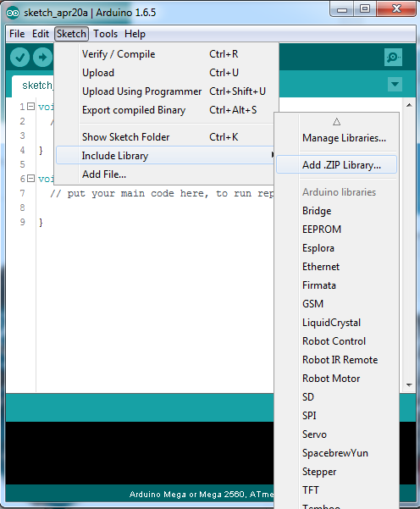Include the SpacebrewYun library

point(336,453)
